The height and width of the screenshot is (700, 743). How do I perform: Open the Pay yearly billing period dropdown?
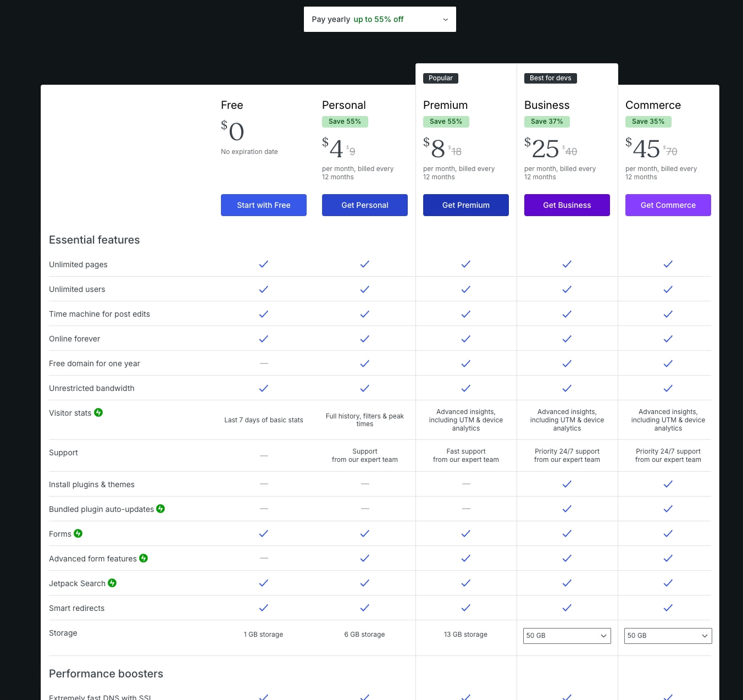[x=380, y=19]
